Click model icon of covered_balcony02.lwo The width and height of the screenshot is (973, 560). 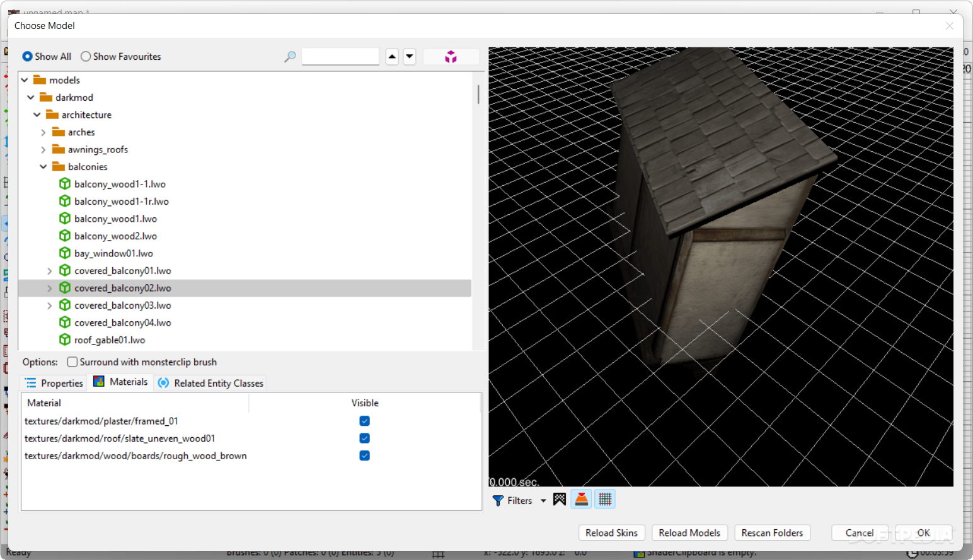click(x=65, y=288)
